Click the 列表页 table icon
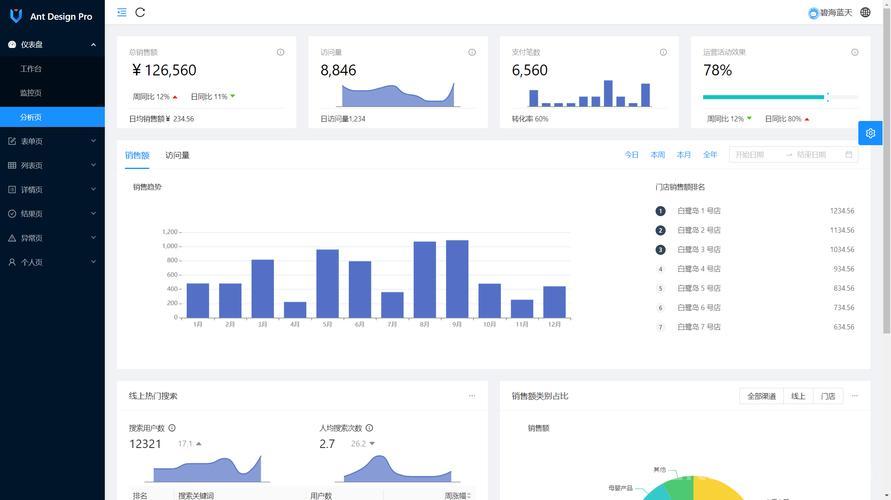The width and height of the screenshot is (891, 500). (12, 165)
